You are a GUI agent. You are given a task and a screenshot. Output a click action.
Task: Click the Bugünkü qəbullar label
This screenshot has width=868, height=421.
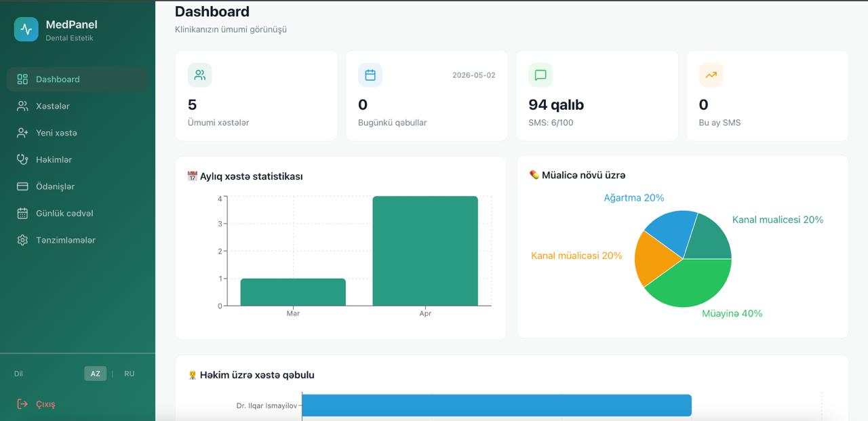(393, 123)
